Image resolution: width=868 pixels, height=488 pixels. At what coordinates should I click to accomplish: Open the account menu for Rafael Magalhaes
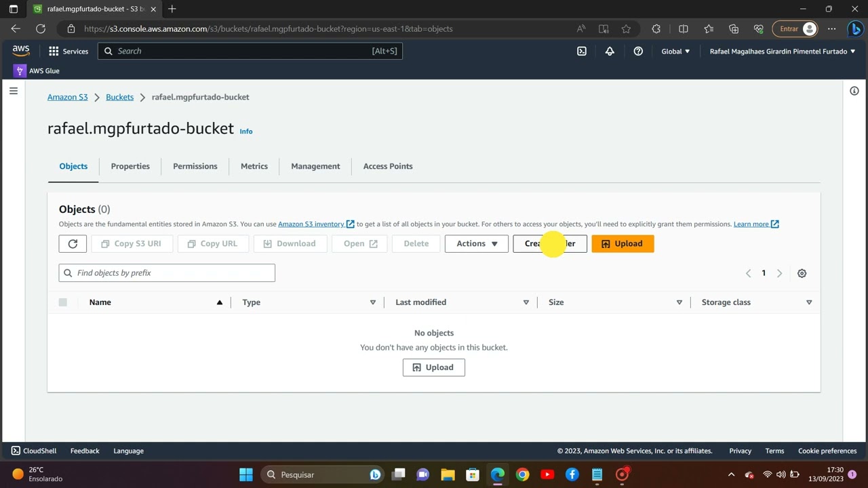783,51
